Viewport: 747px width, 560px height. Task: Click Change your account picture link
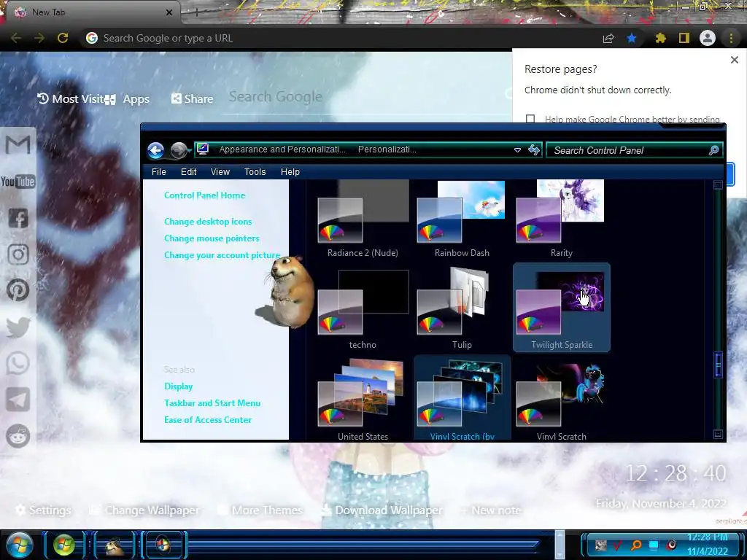tap(222, 255)
